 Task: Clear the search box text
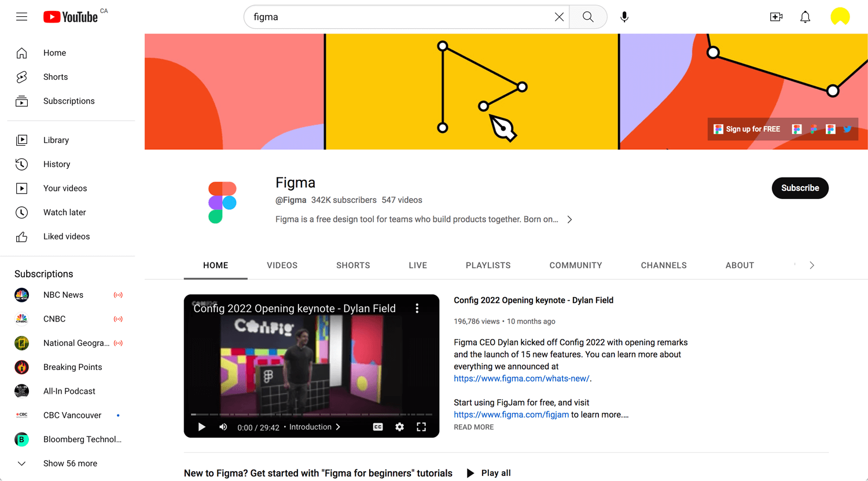[x=559, y=17]
